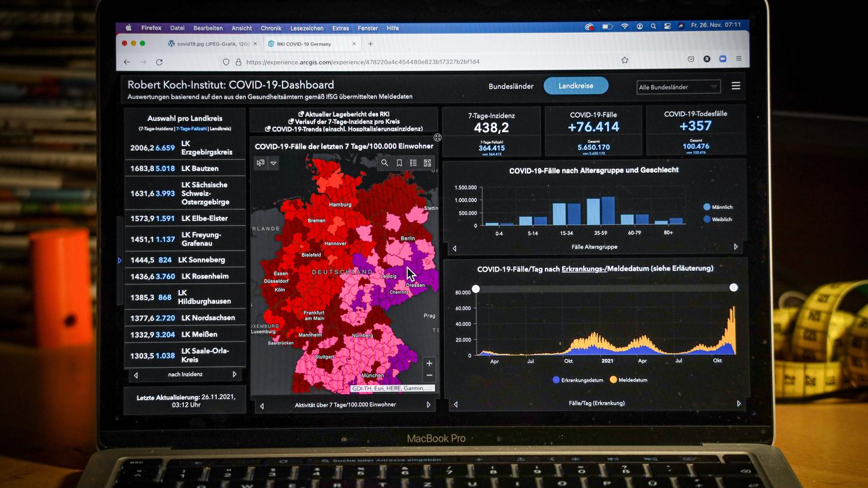Image resolution: width=868 pixels, height=488 pixels.
Task: Show next chart after Fälle Altersgruppe
Action: click(x=736, y=246)
